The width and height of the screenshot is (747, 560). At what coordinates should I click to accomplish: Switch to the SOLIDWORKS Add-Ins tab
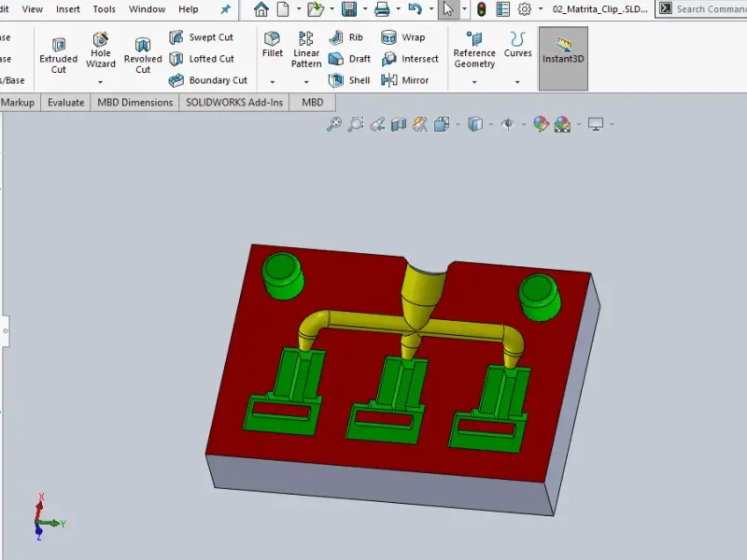234,103
